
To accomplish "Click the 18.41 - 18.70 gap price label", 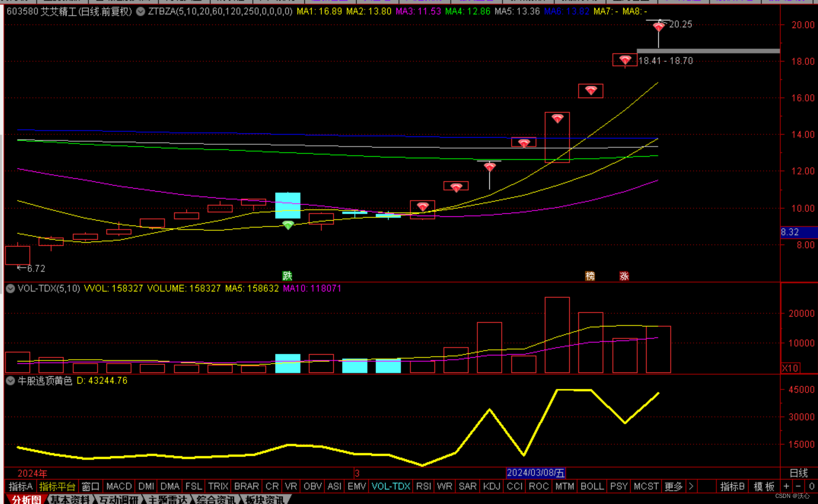I will click(x=665, y=60).
